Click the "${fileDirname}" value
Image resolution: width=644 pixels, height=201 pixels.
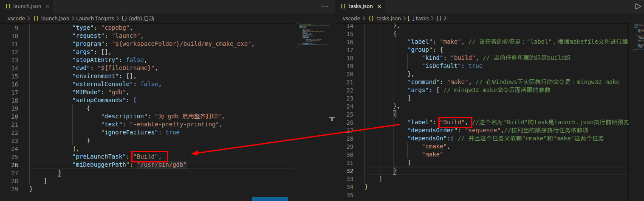point(125,68)
